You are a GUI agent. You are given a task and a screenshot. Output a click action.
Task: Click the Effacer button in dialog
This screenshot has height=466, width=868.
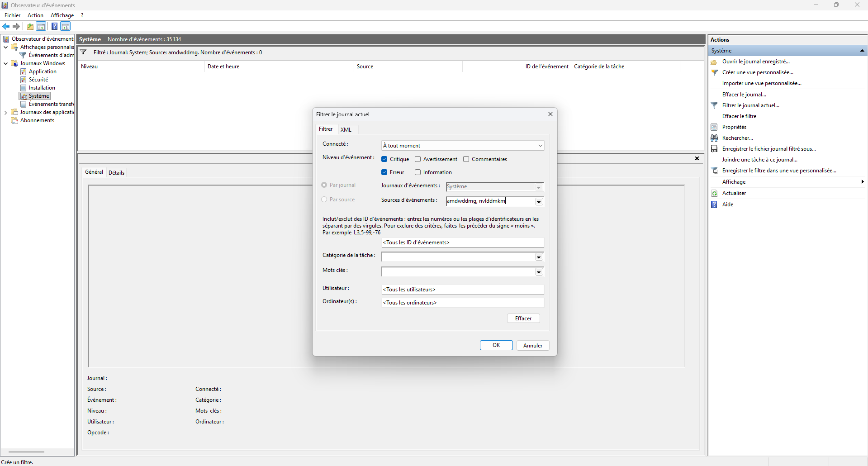click(x=523, y=319)
